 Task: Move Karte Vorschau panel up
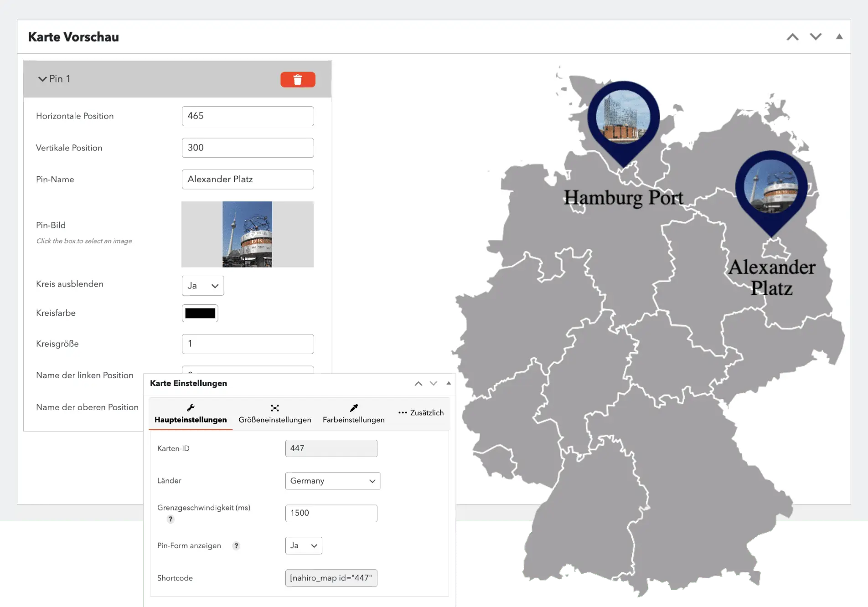792,37
